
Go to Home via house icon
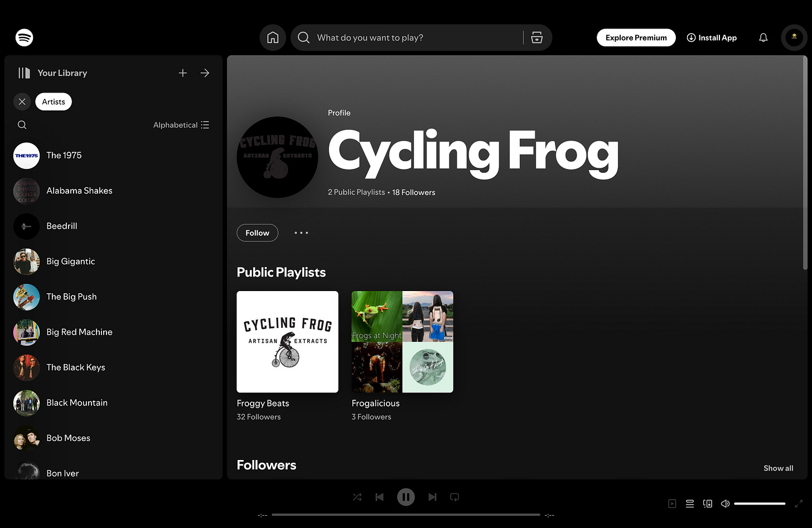(273, 37)
